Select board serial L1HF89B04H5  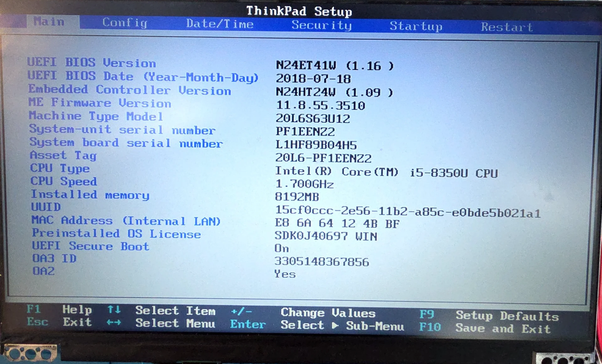tap(316, 145)
